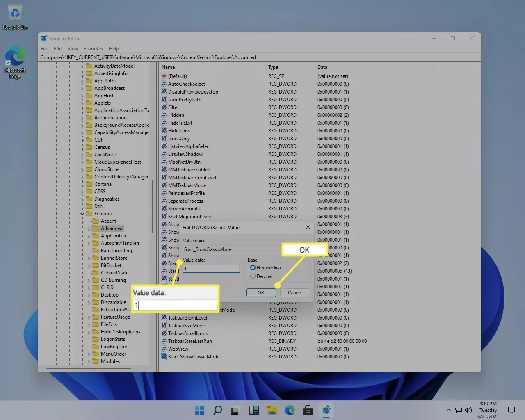Click the Recycle Bin desktop icon
The image size is (525, 420).
(15, 17)
